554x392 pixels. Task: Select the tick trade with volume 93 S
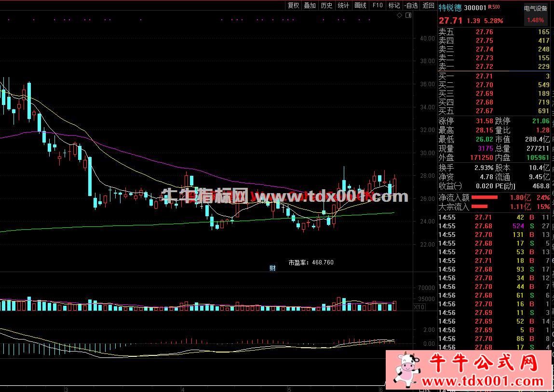tap(494, 270)
